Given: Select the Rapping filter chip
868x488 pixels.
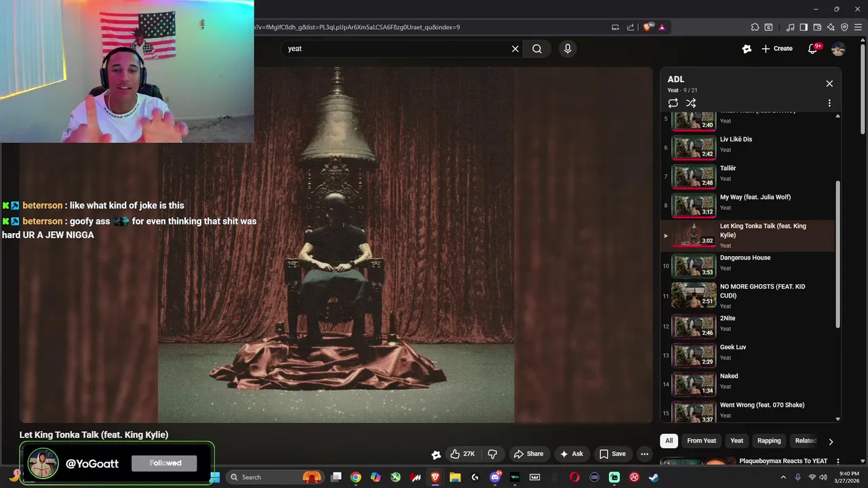Looking at the screenshot, I should (x=769, y=441).
